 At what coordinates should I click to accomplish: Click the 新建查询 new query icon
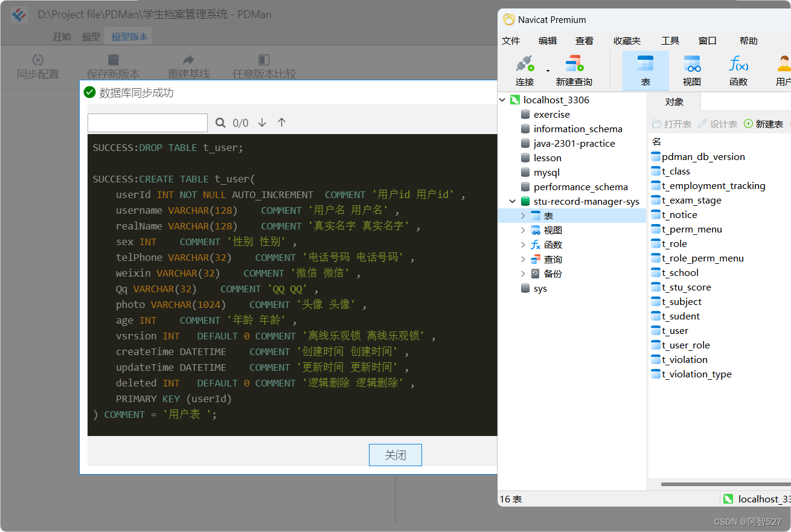point(574,63)
